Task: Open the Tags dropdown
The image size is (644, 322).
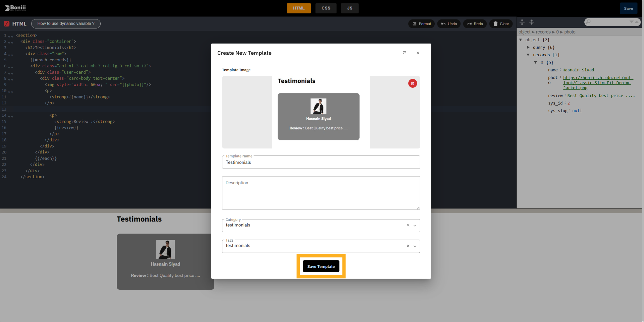Action: pos(415,246)
